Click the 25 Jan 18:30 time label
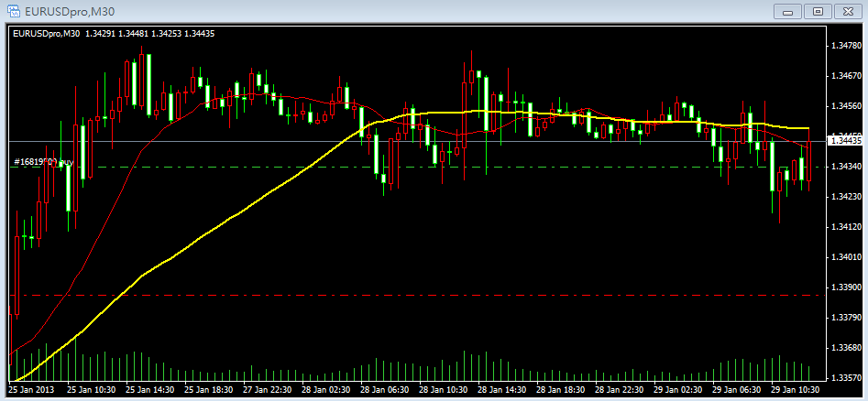 tap(209, 389)
